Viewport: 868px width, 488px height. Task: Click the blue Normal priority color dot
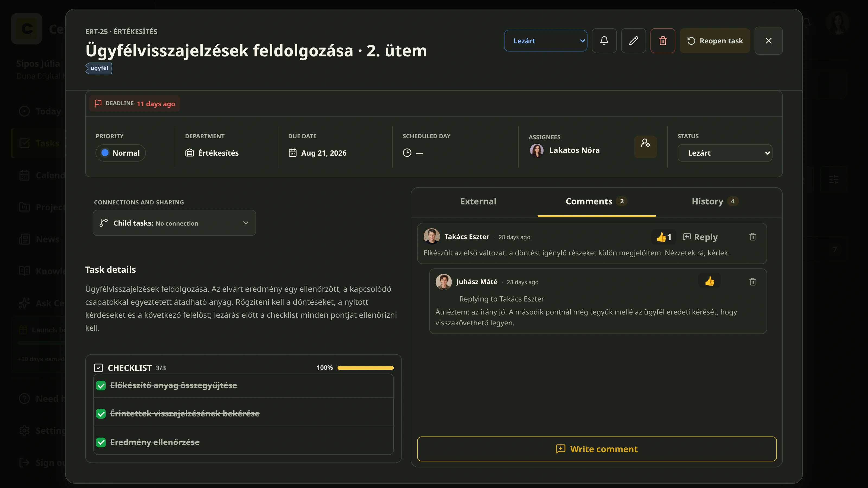(x=105, y=153)
